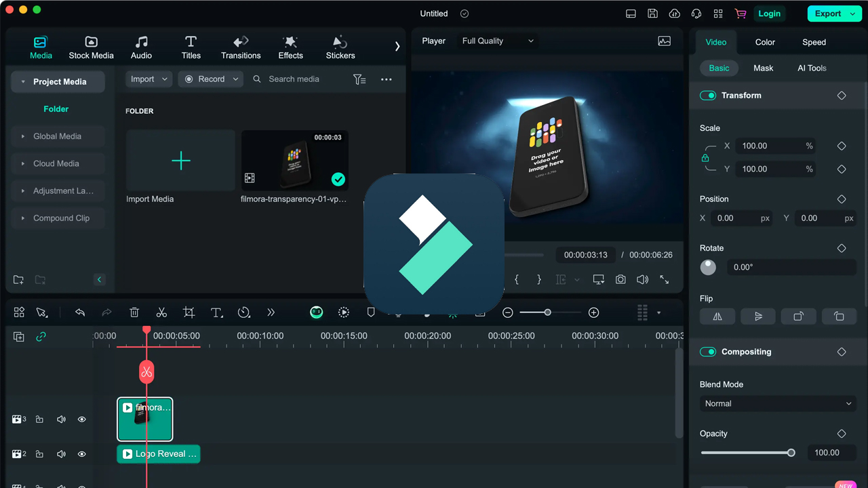Click the green AI robot icon
Screen dimensions: 868x488
click(x=317, y=312)
